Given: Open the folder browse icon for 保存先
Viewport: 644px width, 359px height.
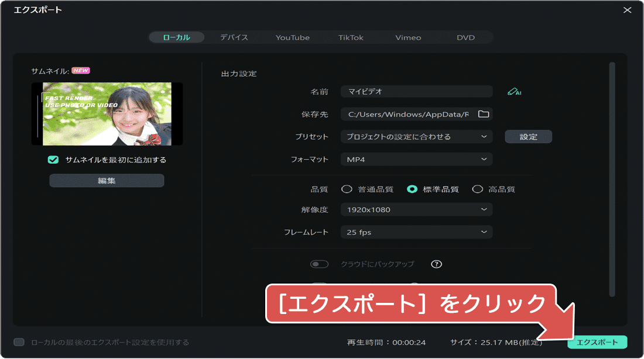Looking at the screenshot, I should pos(483,114).
